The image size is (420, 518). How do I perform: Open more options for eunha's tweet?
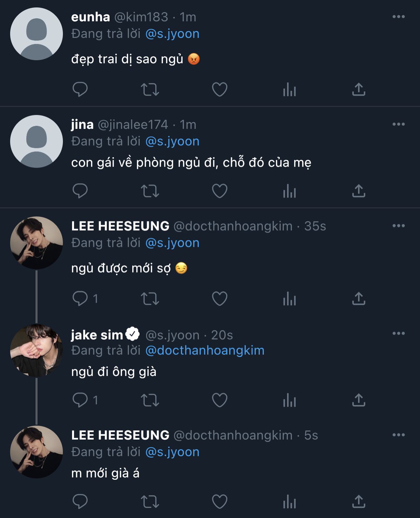pos(398,17)
